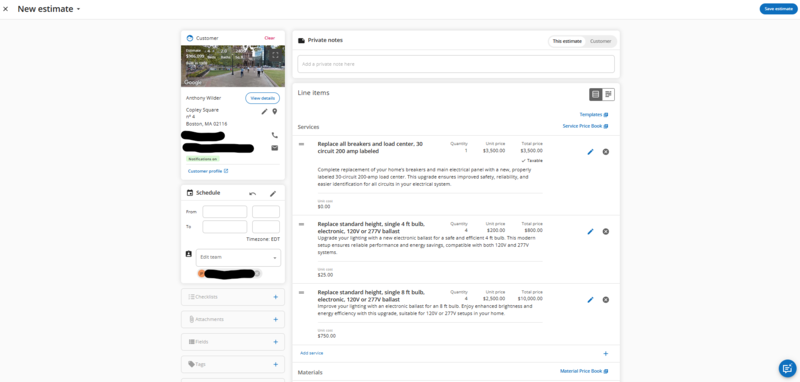Select the $10,000.00 total price value

coord(530,298)
